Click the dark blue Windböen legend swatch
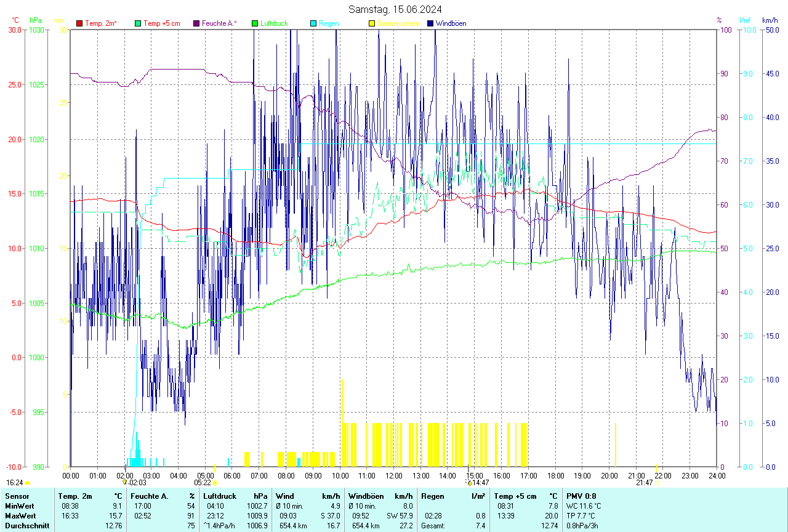The image size is (788, 532). pyautogui.click(x=430, y=23)
